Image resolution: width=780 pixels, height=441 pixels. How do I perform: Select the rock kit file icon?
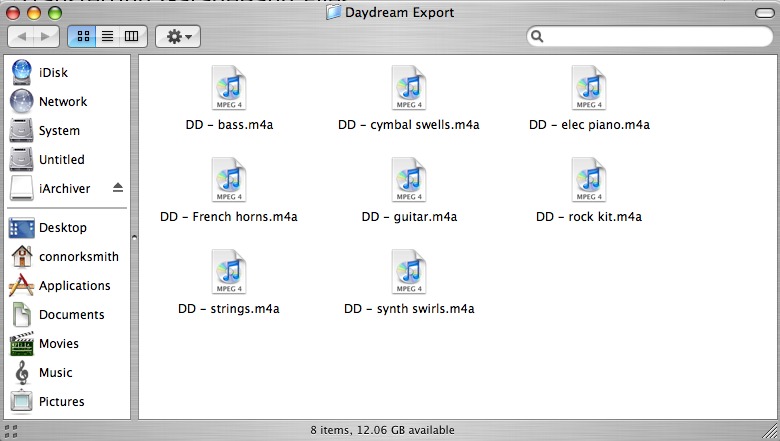(x=589, y=180)
